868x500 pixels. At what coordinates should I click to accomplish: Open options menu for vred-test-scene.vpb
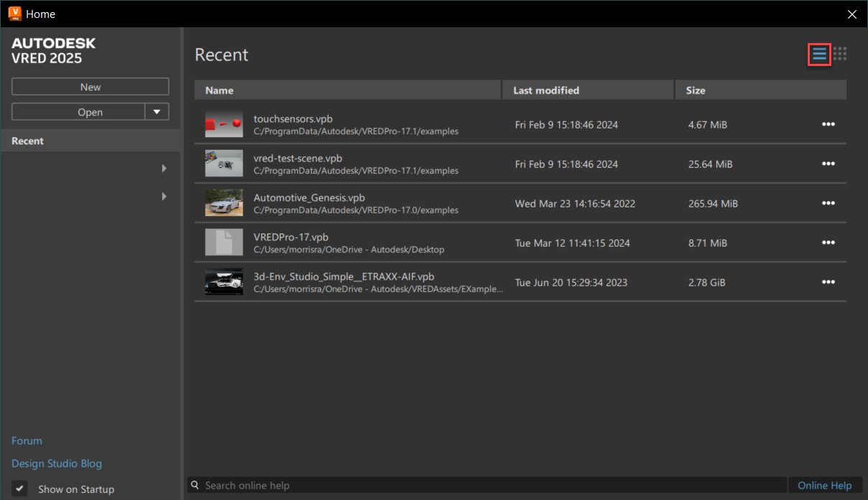(x=829, y=164)
